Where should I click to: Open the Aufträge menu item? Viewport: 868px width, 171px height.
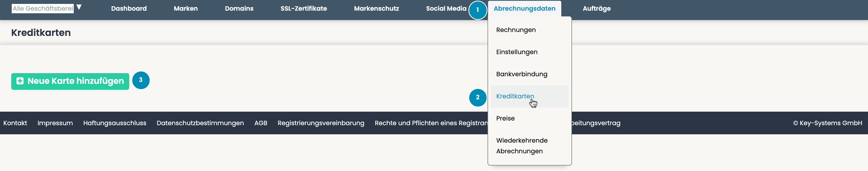click(x=596, y=8)
